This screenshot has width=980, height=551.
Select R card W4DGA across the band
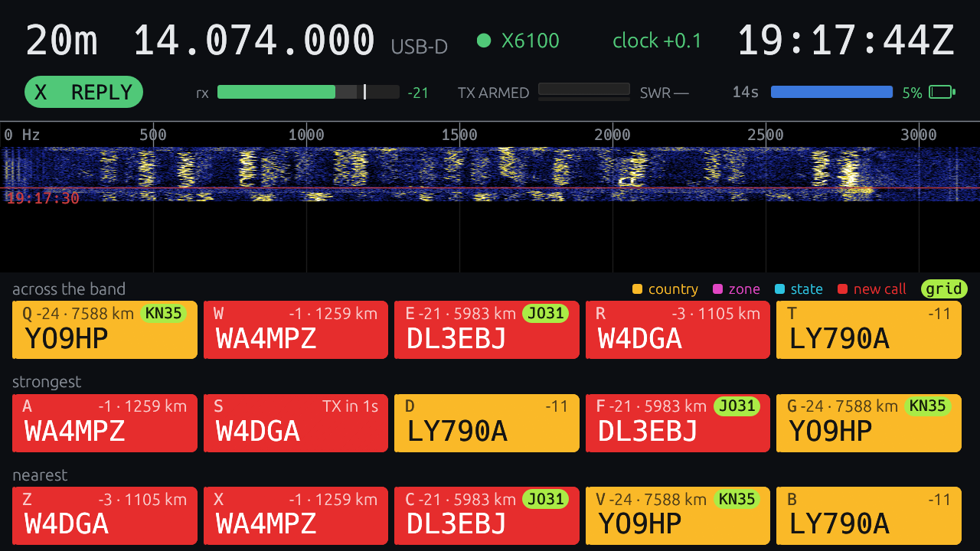(678, 330)
